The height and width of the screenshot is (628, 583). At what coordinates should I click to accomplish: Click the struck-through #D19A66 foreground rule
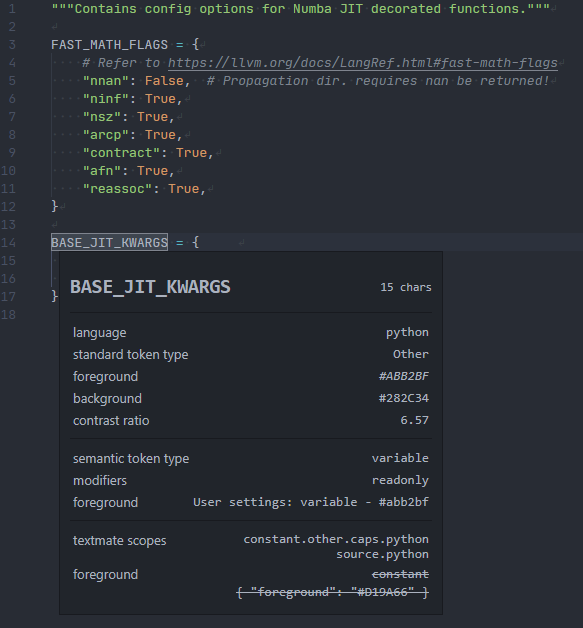pos(332,592)
